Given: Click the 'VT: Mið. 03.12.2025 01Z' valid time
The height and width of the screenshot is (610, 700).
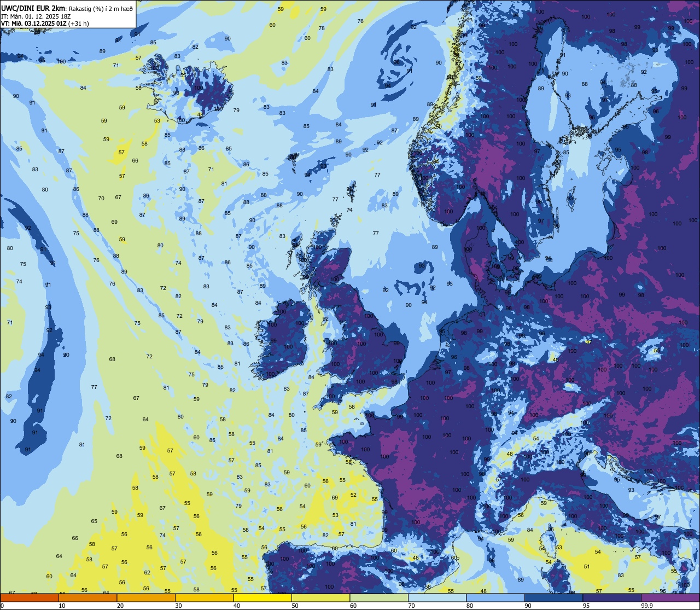Looking at the screenshot, I should pos(34,24).
